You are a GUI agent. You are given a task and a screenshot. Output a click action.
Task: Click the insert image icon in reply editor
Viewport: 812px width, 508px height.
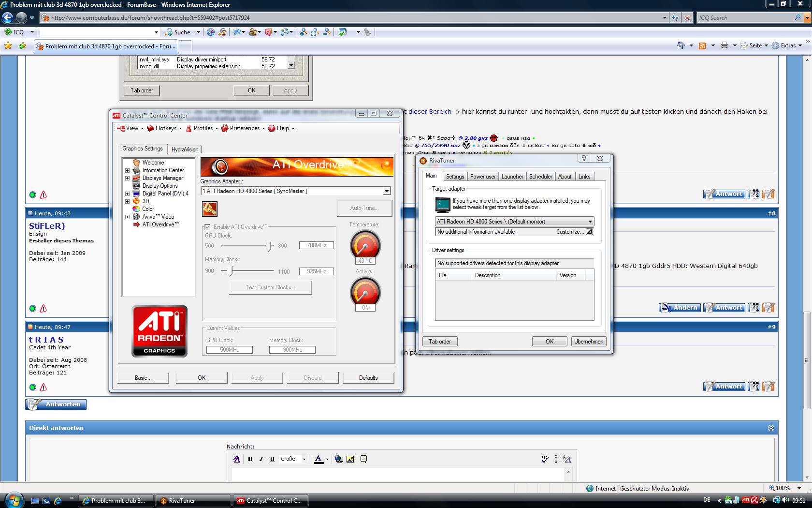pos(350,459)
